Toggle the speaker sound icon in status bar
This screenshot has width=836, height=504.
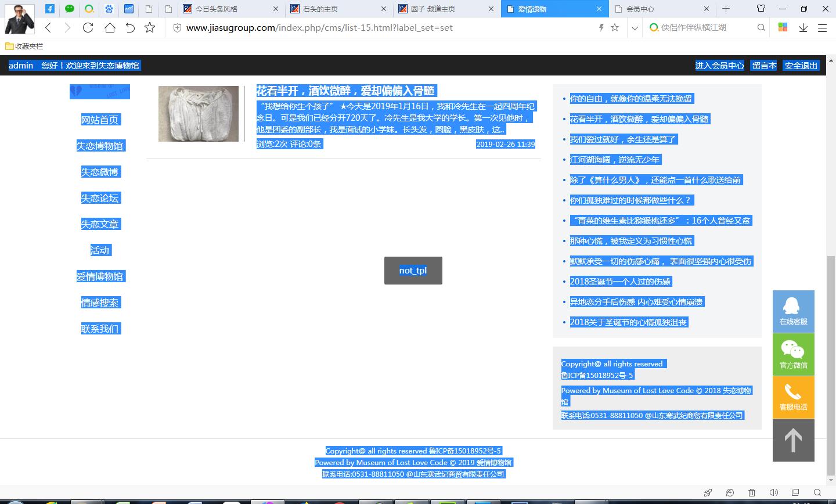coord(773,492)
